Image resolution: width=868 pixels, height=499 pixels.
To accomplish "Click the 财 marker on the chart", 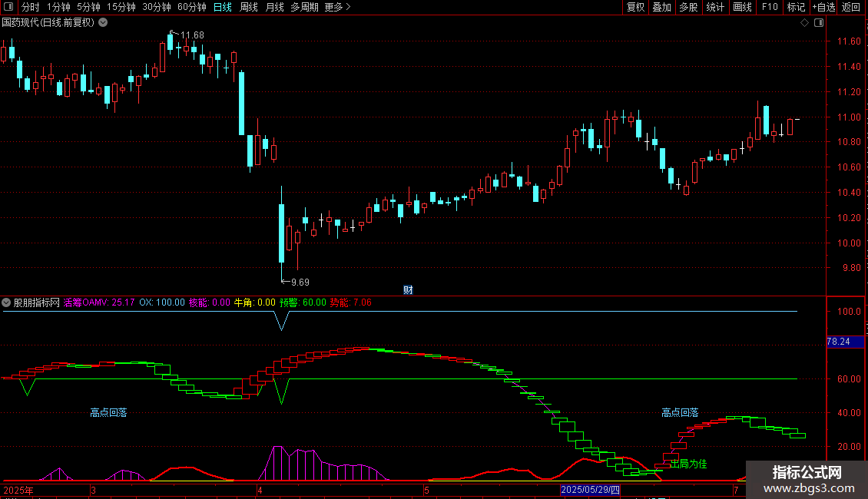I will click(x=408, y=290).
